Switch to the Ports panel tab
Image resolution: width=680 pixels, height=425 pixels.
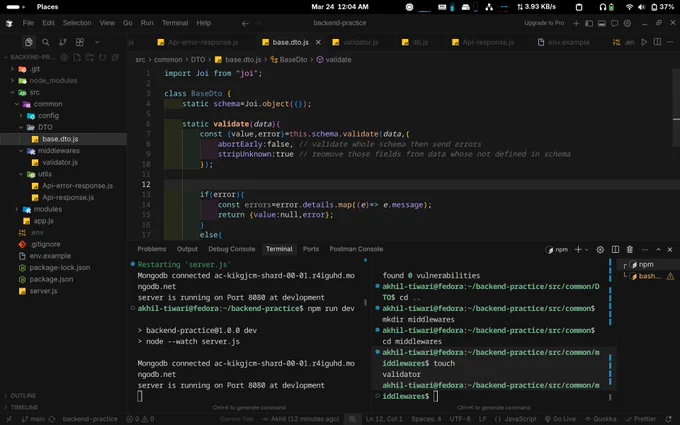(x=311, y=249)
